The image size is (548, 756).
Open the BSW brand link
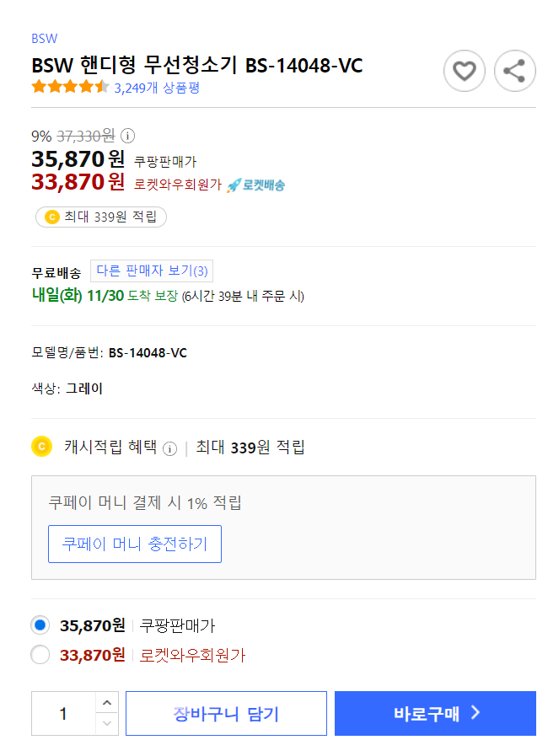(x=45, y=39)
